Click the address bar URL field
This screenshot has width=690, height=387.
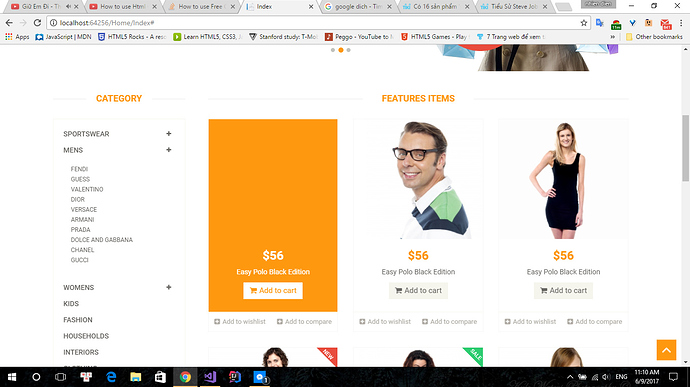(x=315, y=23)
